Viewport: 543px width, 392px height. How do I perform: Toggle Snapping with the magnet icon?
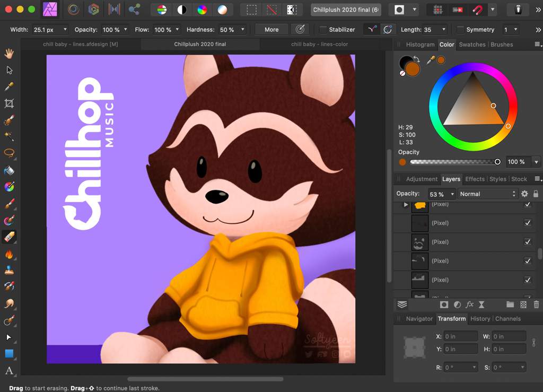[x=478, y=10]
